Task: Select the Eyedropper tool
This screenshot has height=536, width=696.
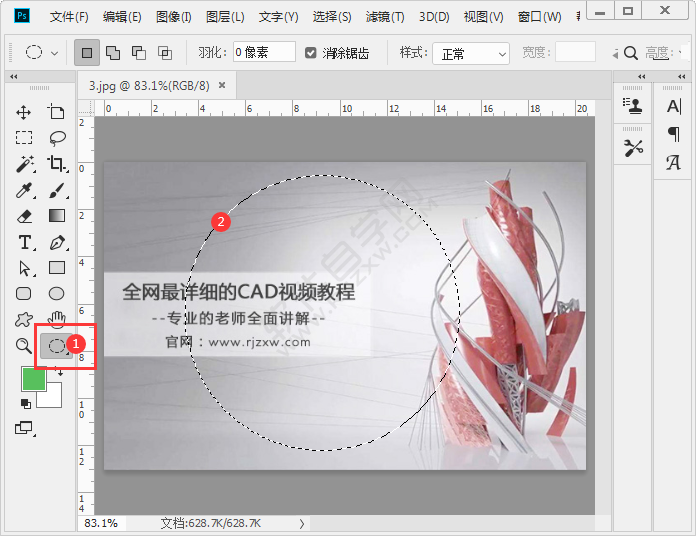Action: click(x=25, y=190)
